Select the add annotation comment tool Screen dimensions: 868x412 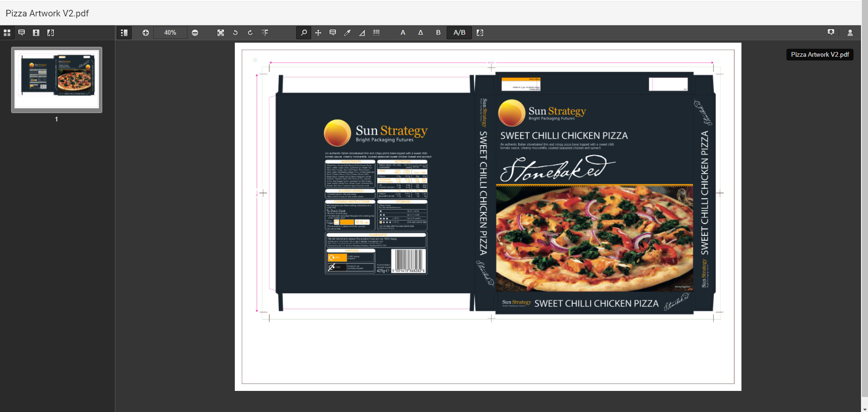pyautogui.click(x=333, y=33)
